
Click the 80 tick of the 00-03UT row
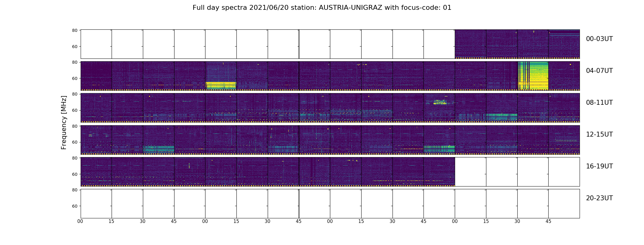pyautogui.click(x=75, y=30)
